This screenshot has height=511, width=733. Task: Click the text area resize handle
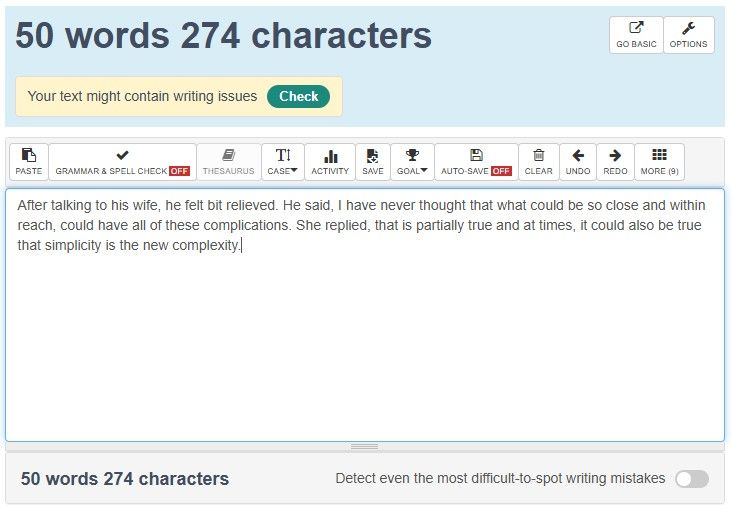click(365, 446)
